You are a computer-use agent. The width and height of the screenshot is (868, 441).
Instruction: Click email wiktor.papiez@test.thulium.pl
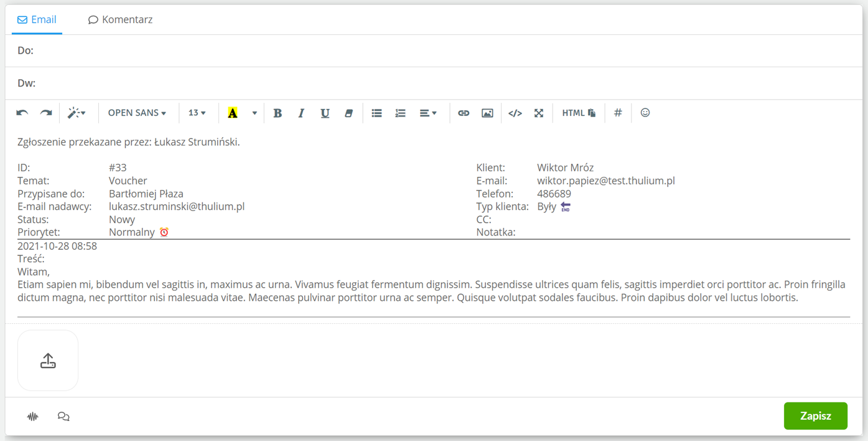(606, 181)
